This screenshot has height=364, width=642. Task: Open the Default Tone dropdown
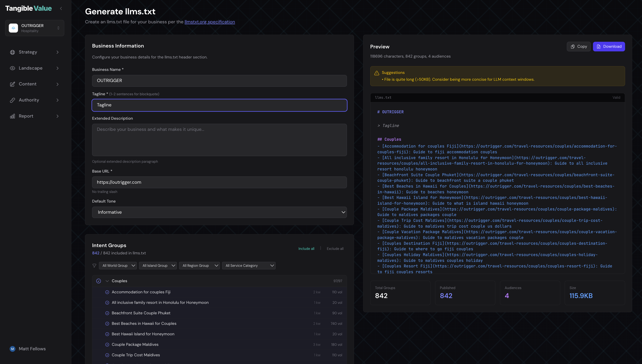pos(219,212)
